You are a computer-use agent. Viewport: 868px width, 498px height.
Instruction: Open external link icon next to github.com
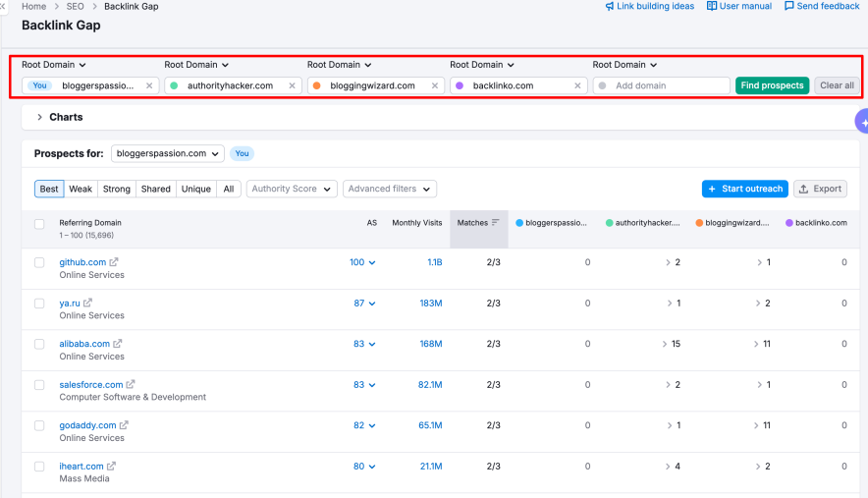coord(114,262)
